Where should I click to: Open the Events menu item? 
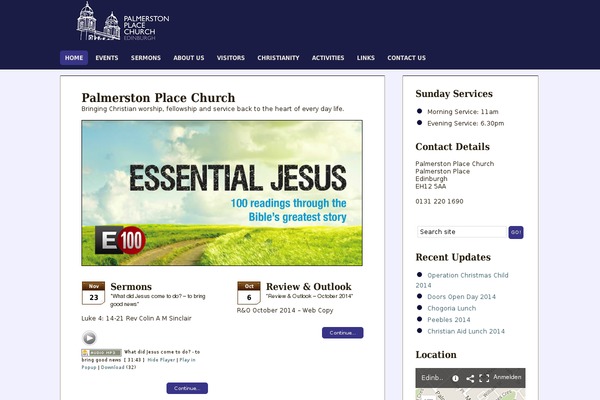click(107, 58)
